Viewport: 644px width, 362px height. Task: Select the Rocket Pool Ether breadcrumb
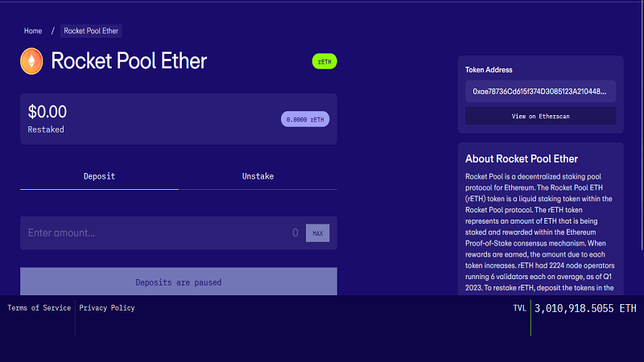click(x=91, y=31)
